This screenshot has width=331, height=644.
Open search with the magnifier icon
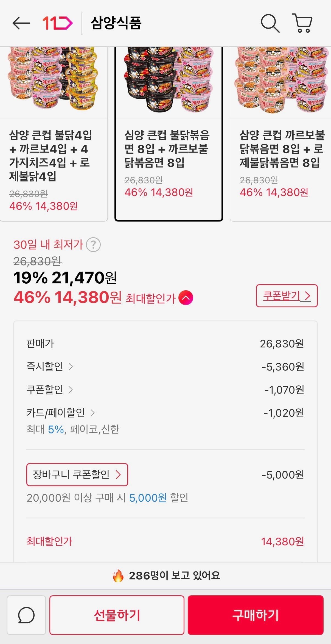(270, 24)
